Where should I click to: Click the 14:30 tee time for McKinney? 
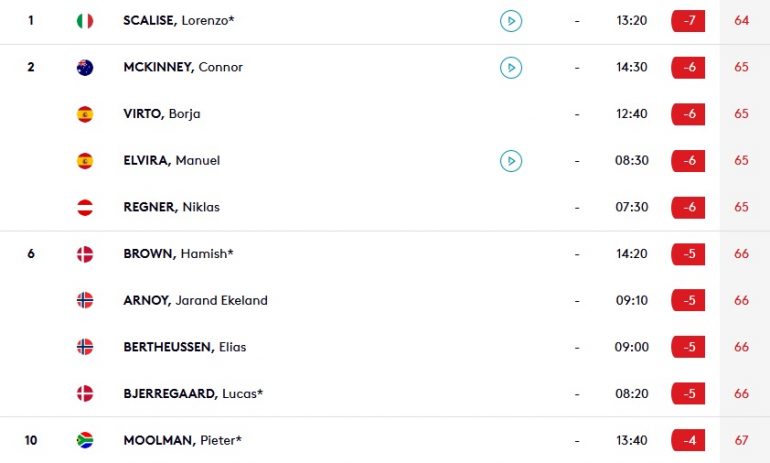click(632, 67)
